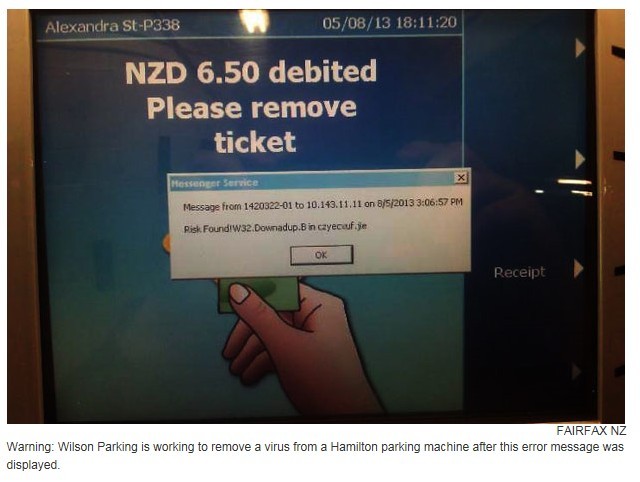
Task: Click the Wilson Parking warning caption
Action: tap(315, 455)
